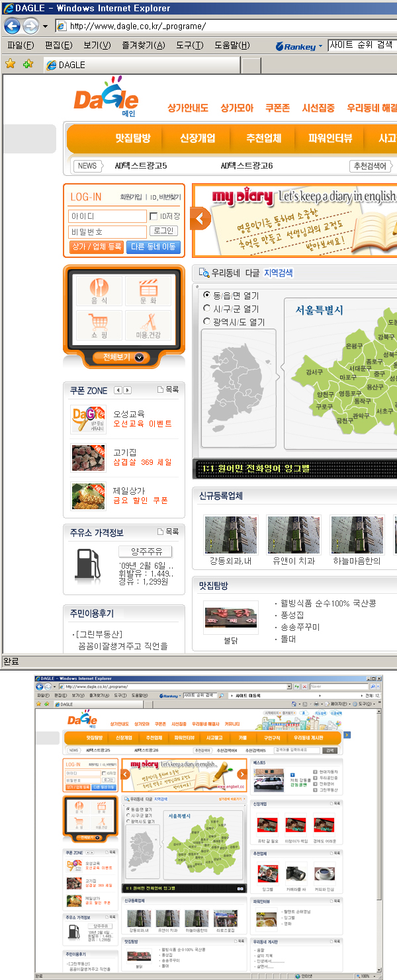This screenshot has height=980, width=397.
Task: Select 시/구/군 열기 radio in enlarged screenshot
Action: coord(206,308)
